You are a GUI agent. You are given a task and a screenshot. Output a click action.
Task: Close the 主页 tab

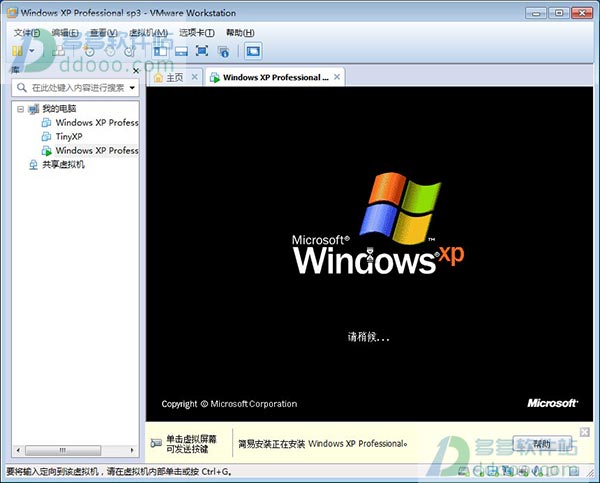click(195, 77)
